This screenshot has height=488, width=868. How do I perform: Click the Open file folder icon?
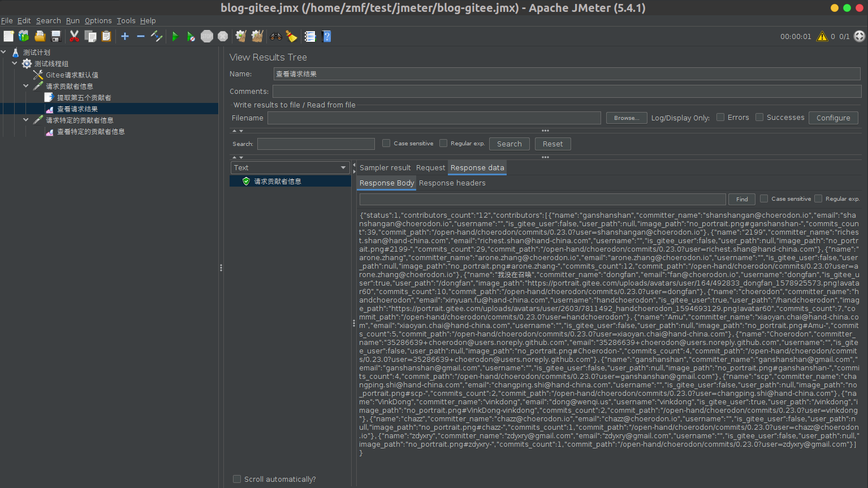(40, 36)
